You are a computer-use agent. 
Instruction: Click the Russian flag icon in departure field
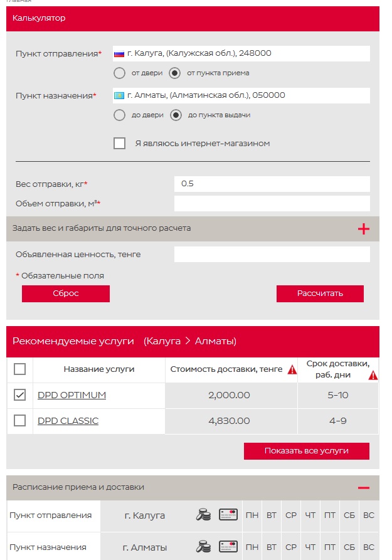119,54
